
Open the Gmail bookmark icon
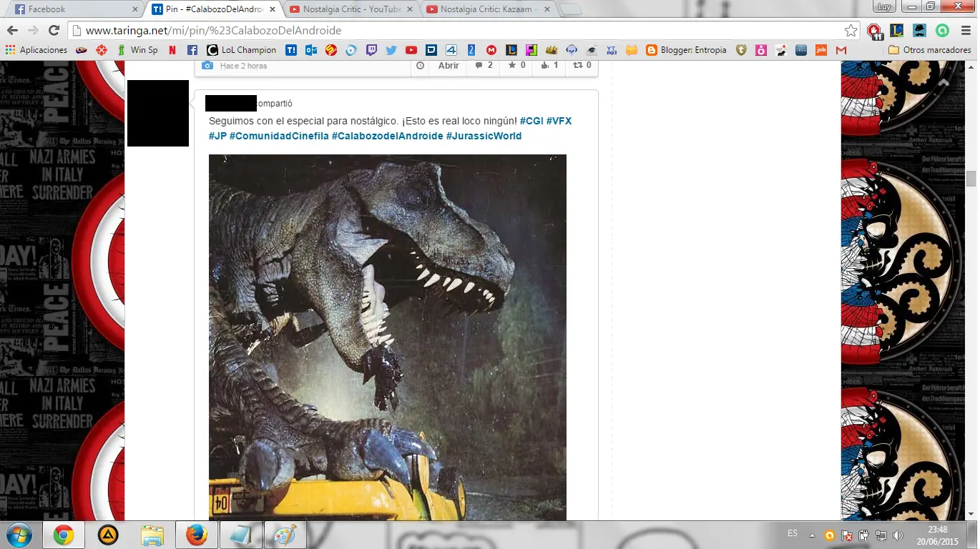(x=841, y=50)
